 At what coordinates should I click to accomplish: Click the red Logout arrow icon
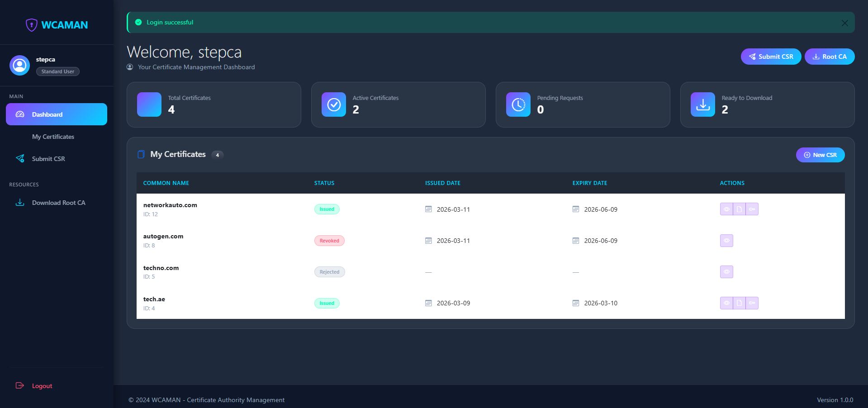(x=20, y=385)
